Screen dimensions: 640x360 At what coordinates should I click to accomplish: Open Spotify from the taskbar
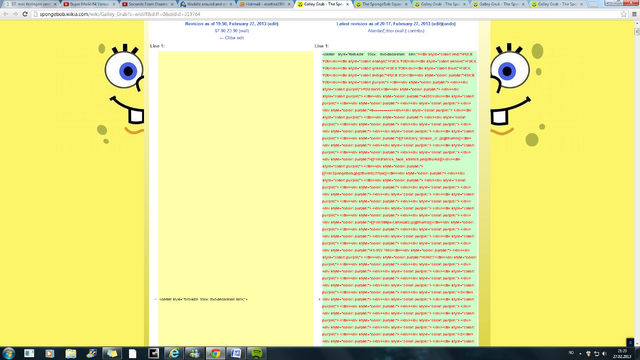click(256, 353)
